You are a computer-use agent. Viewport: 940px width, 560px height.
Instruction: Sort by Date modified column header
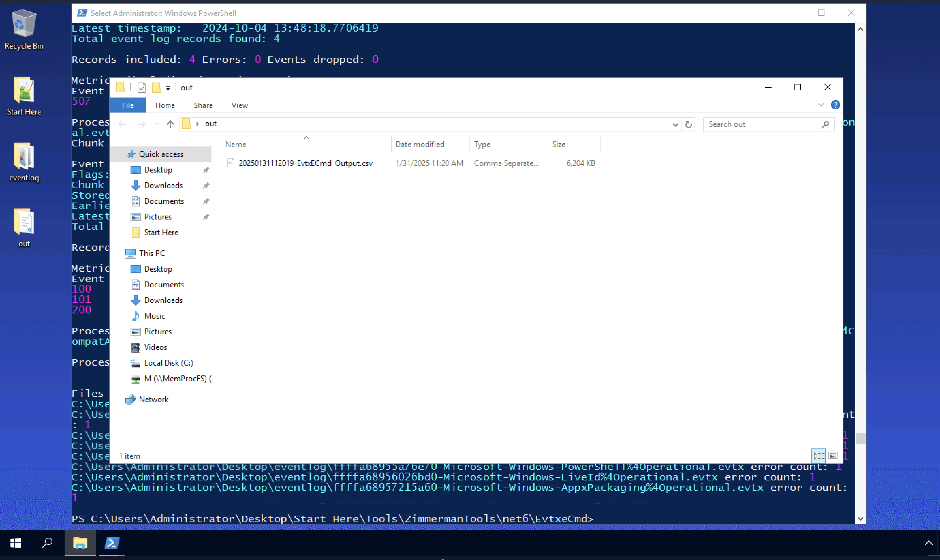click(419, 144)
